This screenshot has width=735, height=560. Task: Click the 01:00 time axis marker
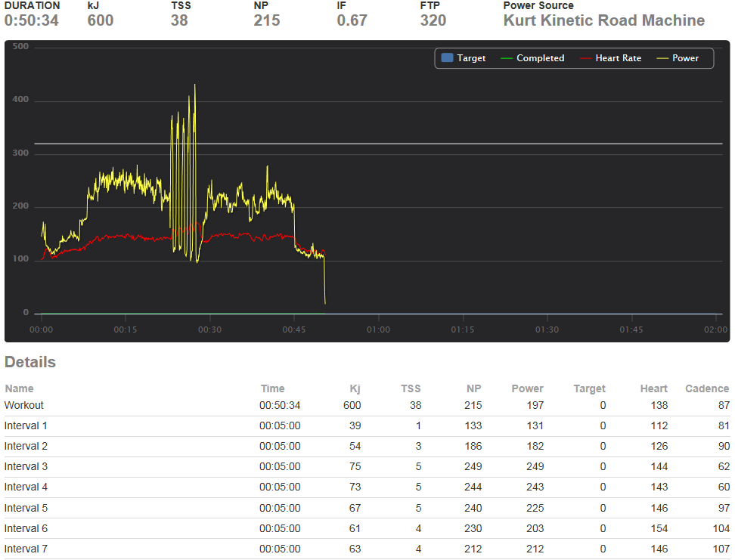click(x=378, y=330)
